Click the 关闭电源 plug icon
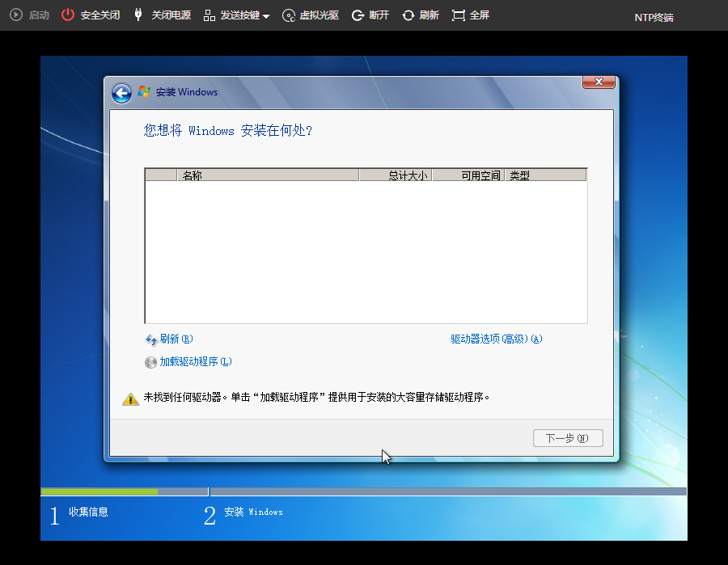Screen dimensions: 728x565 pos(138,15)
